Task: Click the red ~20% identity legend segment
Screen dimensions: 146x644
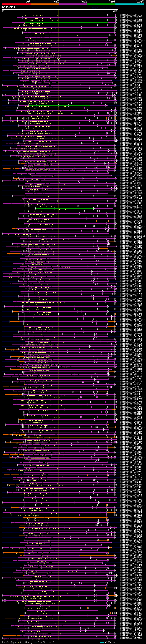Action: click(x=16, y=4)
